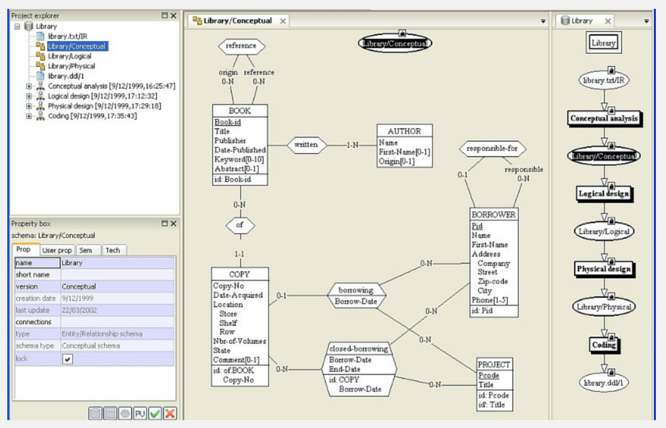The image size is (666, 428).
Task: Click the Conceptual analysis process box
Action: (604, 118)
